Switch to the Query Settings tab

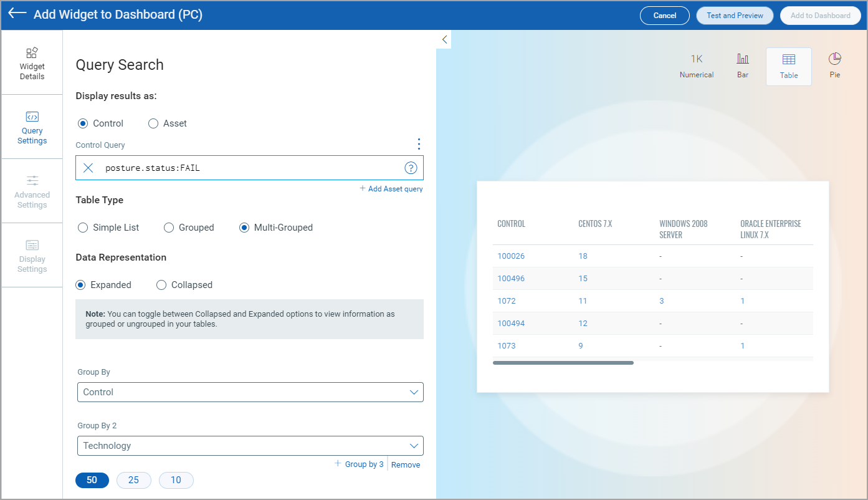coord(32,127)
